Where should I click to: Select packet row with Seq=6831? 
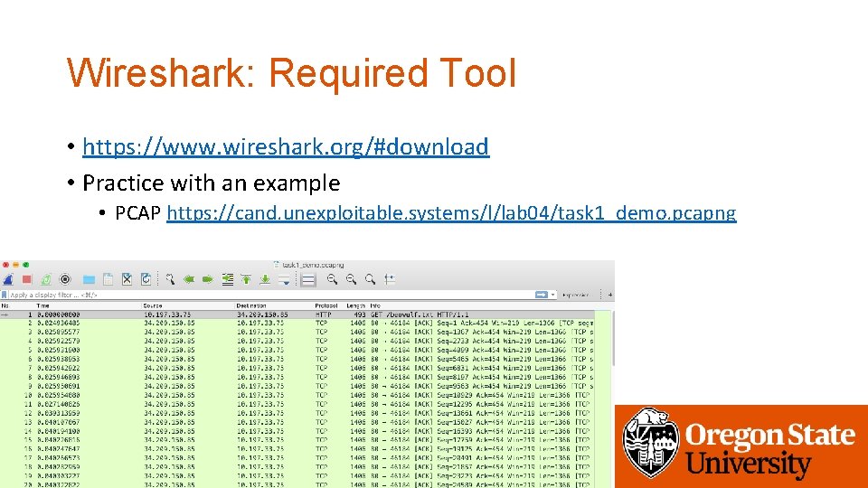click(x=297, y=368)
